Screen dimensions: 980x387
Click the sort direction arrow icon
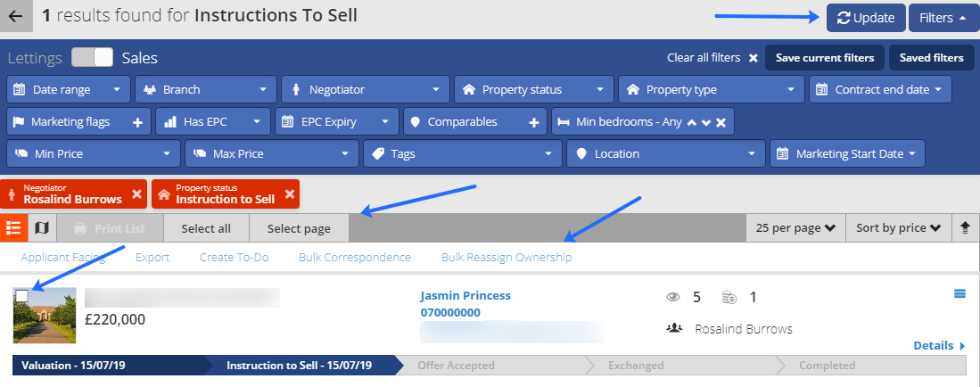[965, 228]
